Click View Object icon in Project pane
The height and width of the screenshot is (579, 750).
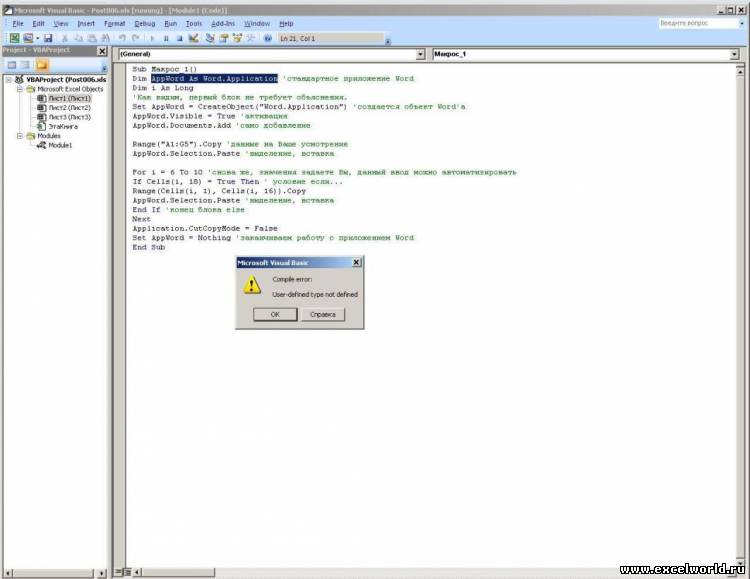coord(25,65)
